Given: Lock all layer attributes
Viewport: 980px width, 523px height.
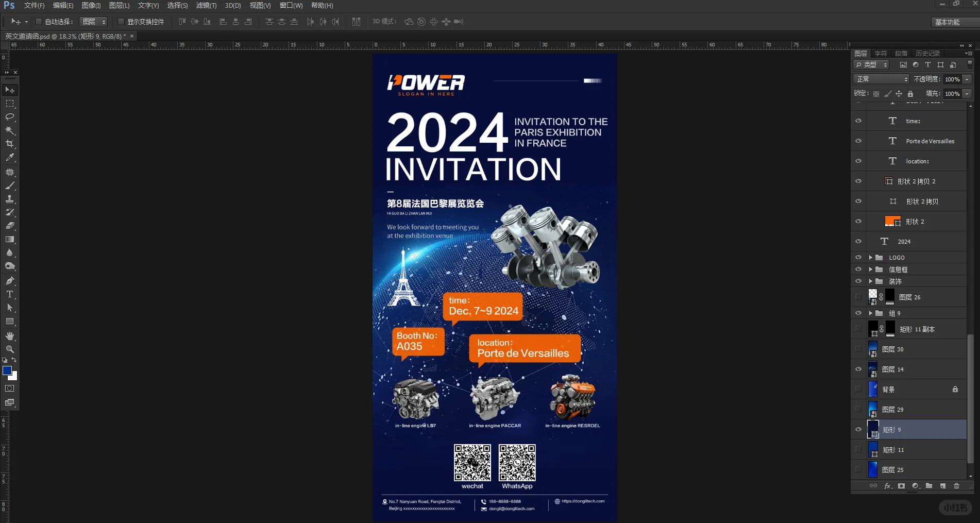Looking at the screenshot, I should tap(910, 94).
